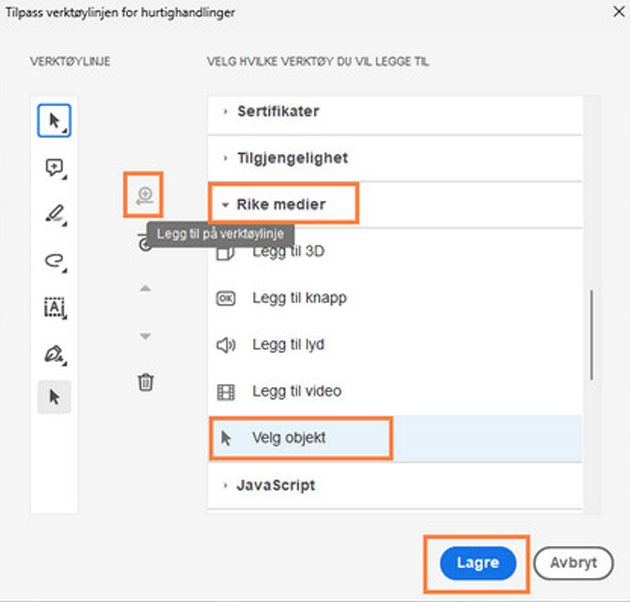Screen dimensions: 630x602
Task: Click the signature pen tool icon
Action: (x=54, y=352)
